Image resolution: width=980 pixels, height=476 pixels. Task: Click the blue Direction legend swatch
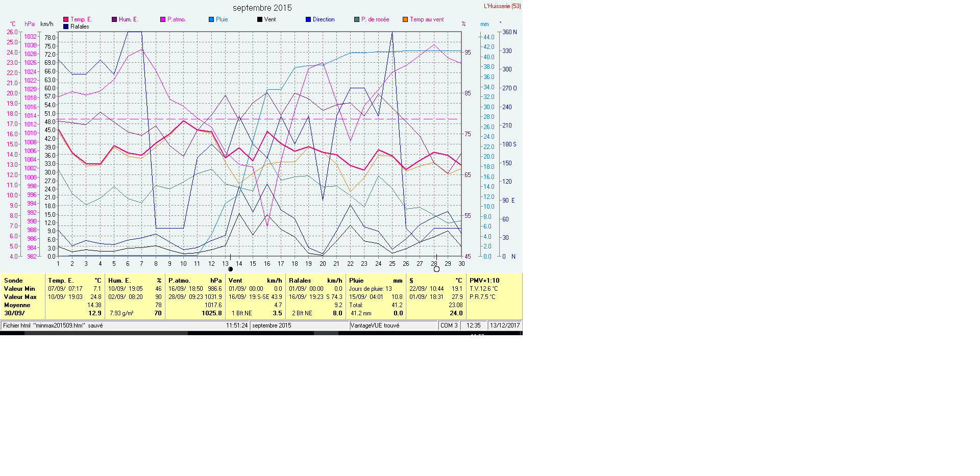(308, 19)
